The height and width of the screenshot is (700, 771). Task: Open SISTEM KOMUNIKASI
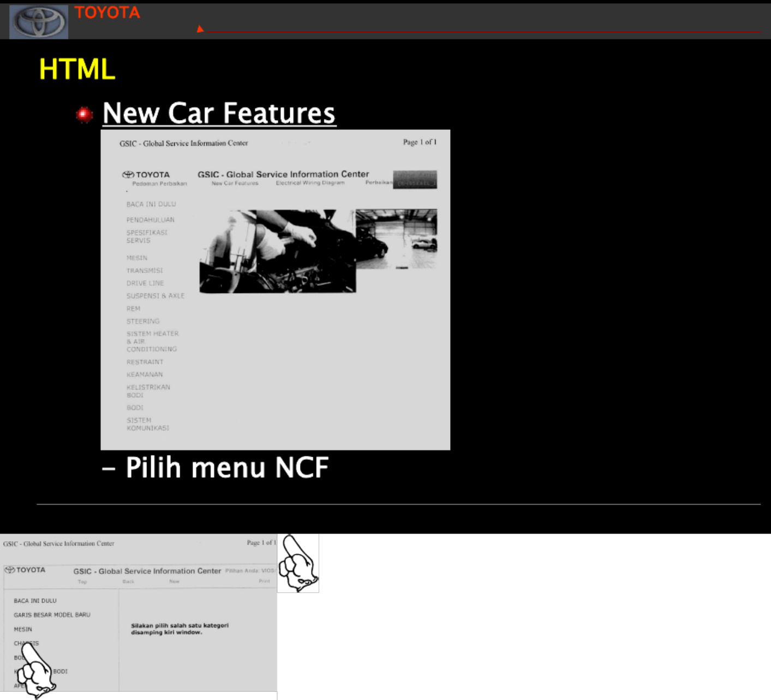tap(148, 424)
